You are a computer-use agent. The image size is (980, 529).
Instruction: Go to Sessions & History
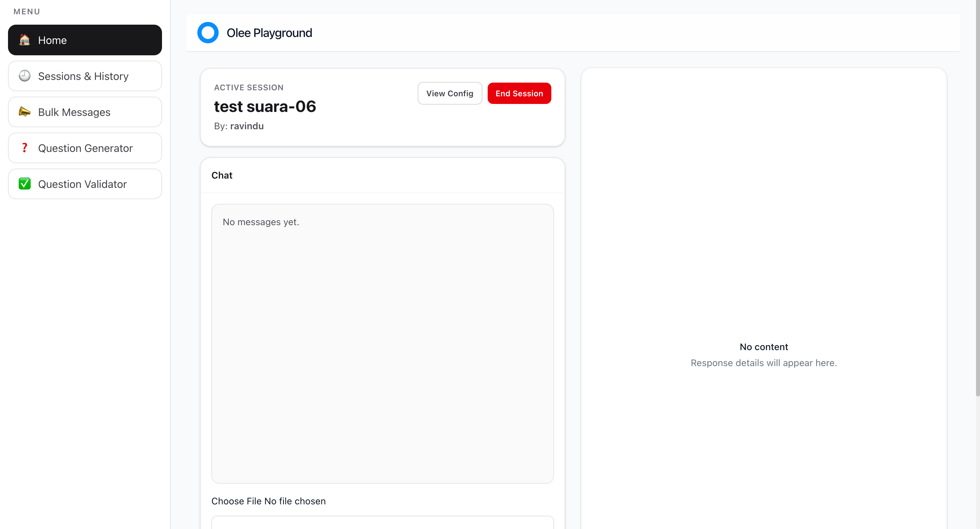pos(85,76)
